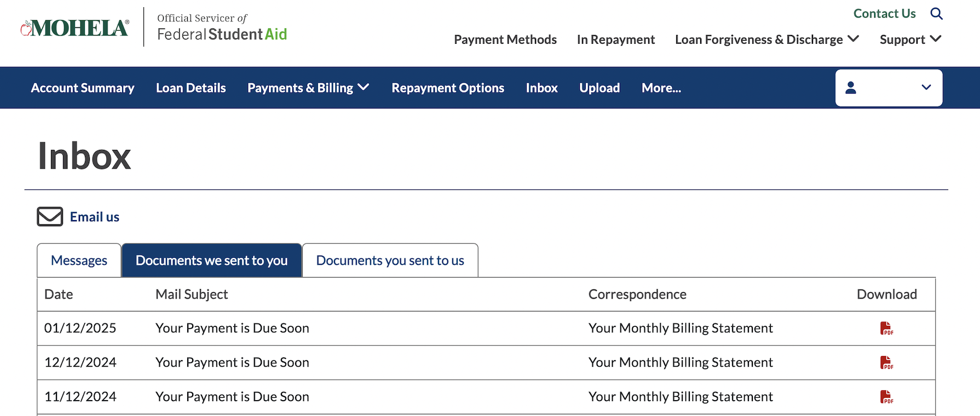Open the Email us link
This screenshot has width=980, height=416.
coord(95,217)
